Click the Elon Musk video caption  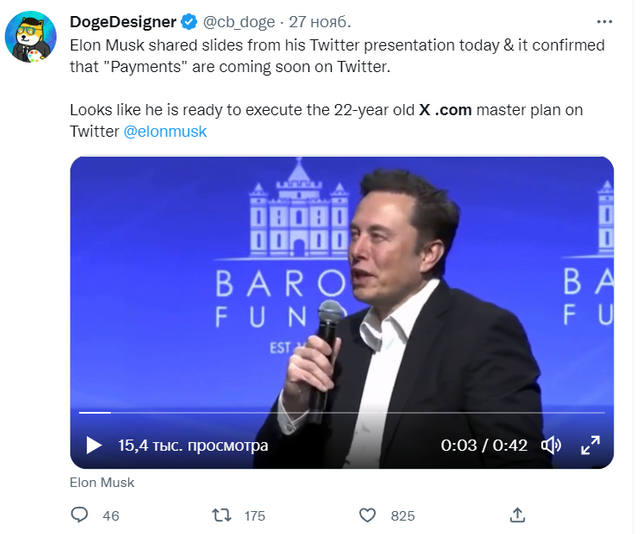(102, 482)
